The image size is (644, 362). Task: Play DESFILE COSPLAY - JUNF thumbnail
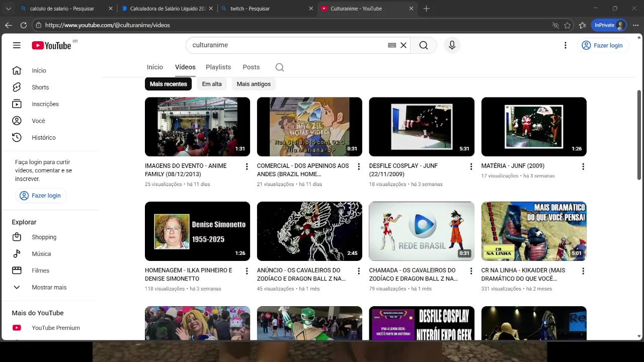click(422, 127)
